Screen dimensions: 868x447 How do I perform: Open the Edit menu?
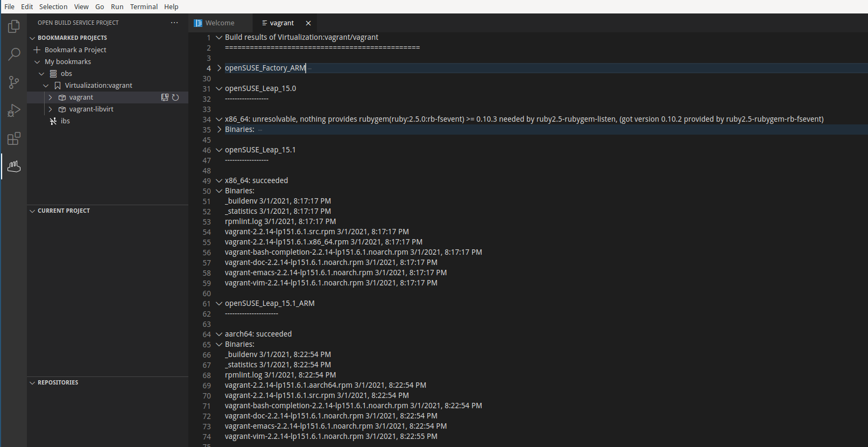pos(27,6)
